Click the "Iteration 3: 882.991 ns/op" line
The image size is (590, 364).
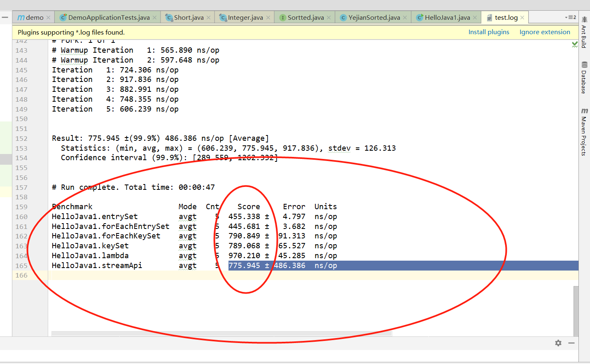(x=115, y=89)
